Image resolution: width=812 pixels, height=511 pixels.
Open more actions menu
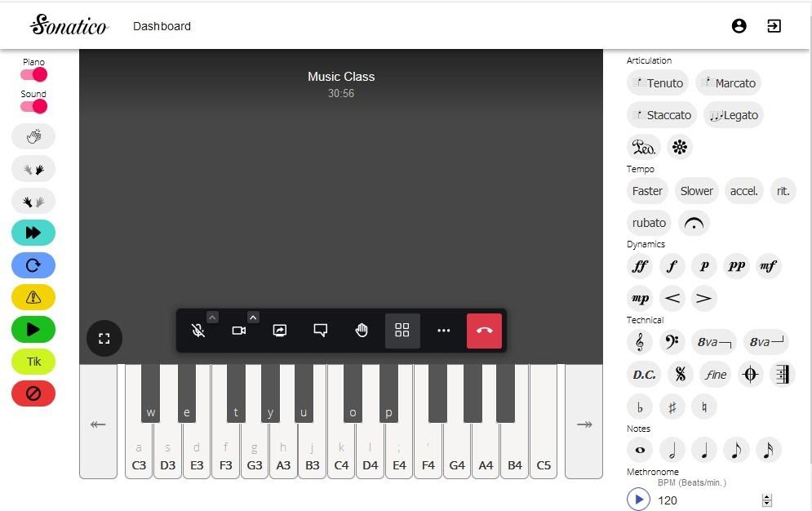coord(444,331)
